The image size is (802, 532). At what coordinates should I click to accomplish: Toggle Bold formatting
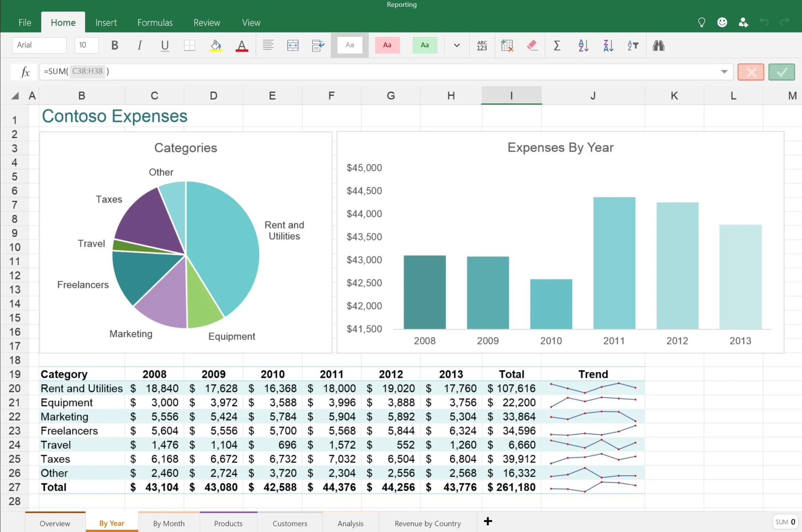coord(115,45)
